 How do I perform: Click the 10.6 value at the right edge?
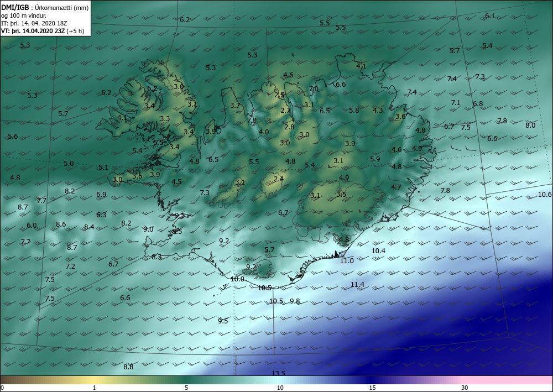pos(545,195)
